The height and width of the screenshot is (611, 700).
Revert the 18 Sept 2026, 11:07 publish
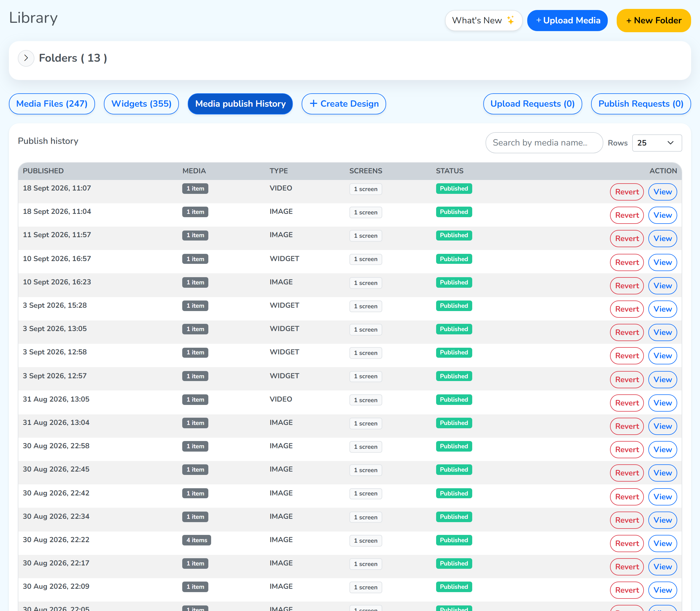[x=627, y=192]
